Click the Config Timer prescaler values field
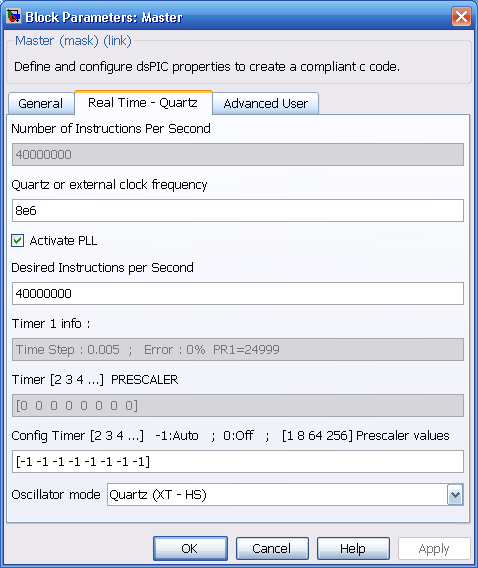This screenshot has width=478, height=568. 238,462
